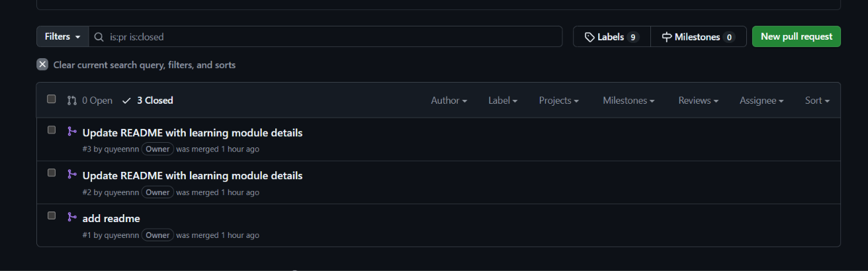This screenshot has height=271, width=868.
Task: Click the search magnifier icon in the filter box
Action: [99, 37]
